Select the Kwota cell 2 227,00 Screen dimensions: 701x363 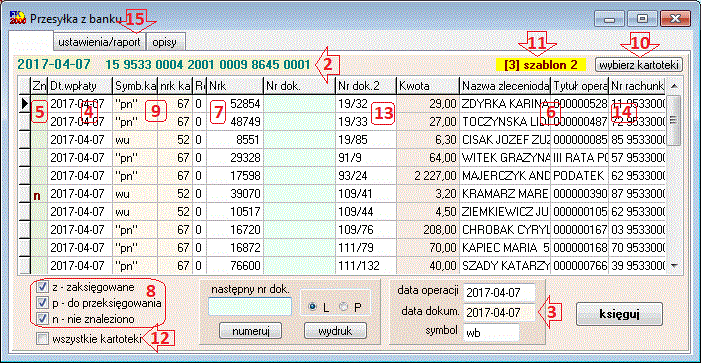(x=427, y=176)
